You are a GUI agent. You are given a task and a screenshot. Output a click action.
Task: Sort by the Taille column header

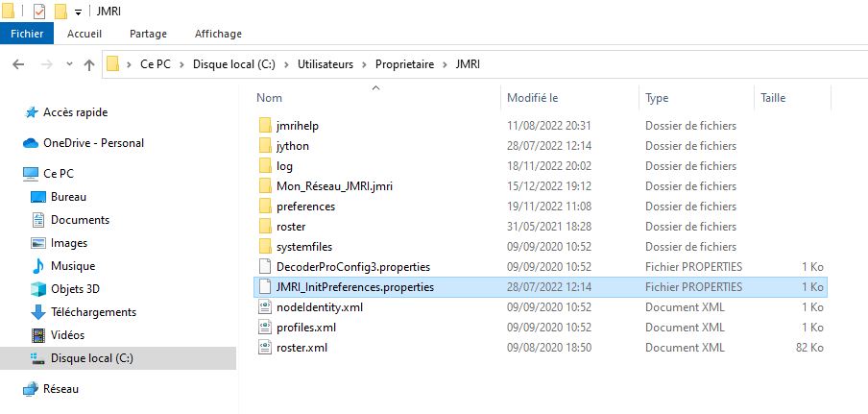[x=773, y=98]
